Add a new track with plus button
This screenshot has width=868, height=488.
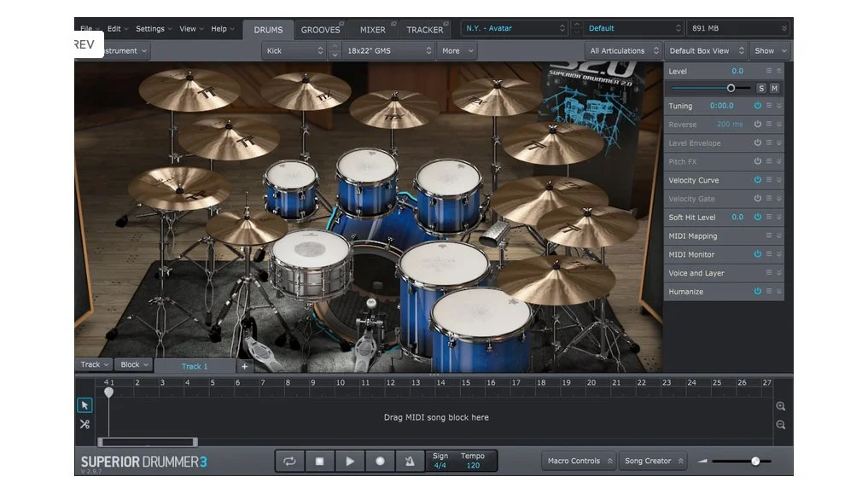pos(245,366)
